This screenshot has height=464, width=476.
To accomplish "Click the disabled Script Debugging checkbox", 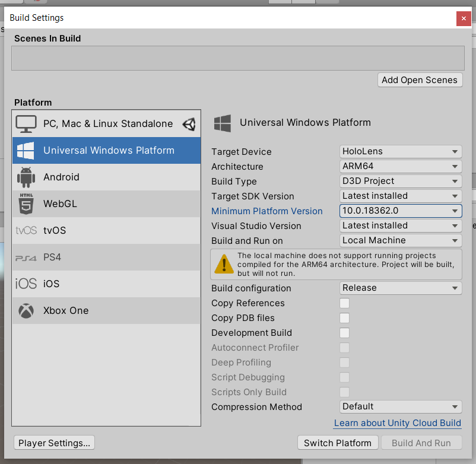I will click(x=345, y=377).
